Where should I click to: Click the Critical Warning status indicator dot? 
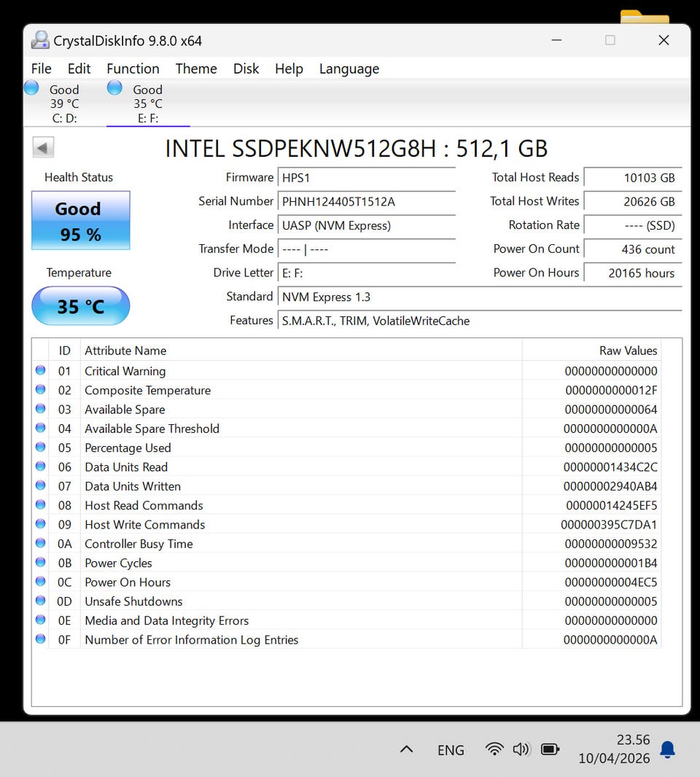click(40, 371)
